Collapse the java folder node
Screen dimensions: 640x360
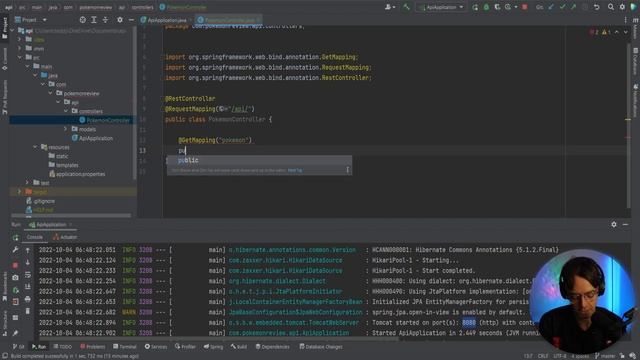(35, 76)
